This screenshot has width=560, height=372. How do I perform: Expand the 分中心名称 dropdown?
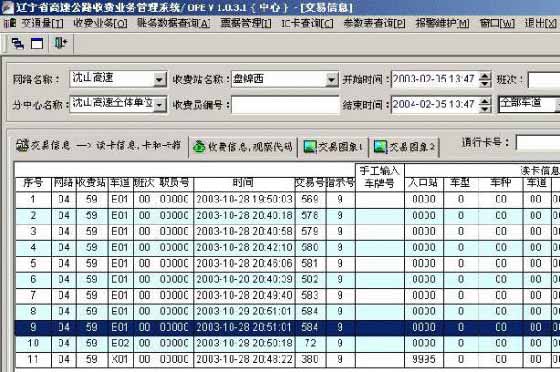[159, 105]
